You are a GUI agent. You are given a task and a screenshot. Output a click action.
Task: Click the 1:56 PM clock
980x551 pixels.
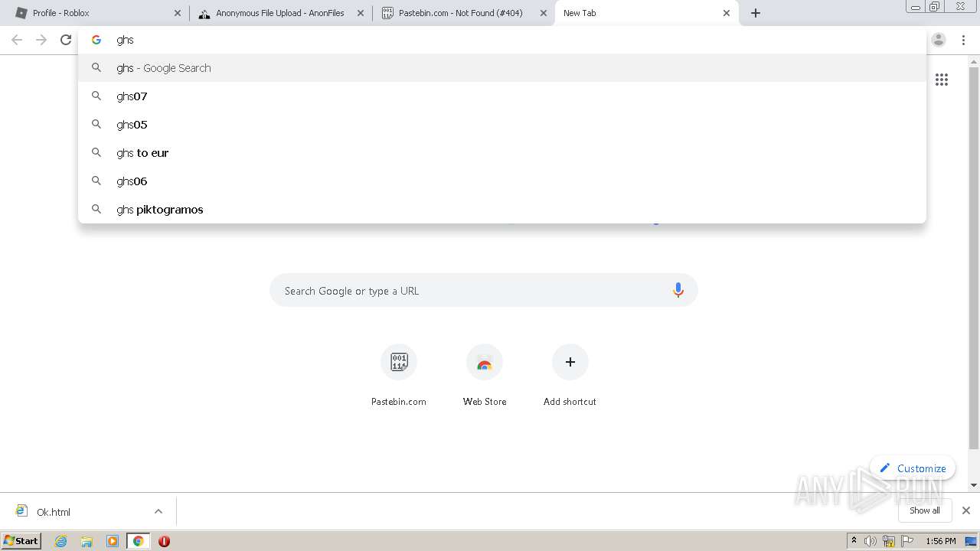point(941,541)
